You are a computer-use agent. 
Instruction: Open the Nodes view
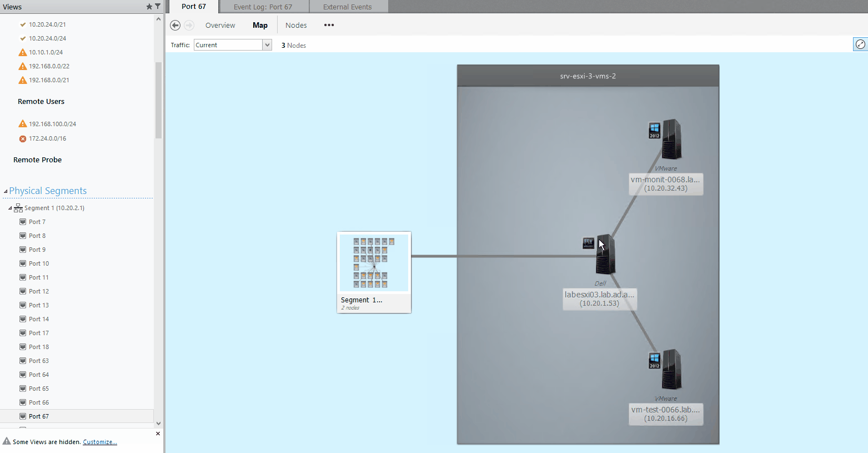pyautogui.click(x=296, y=25)
